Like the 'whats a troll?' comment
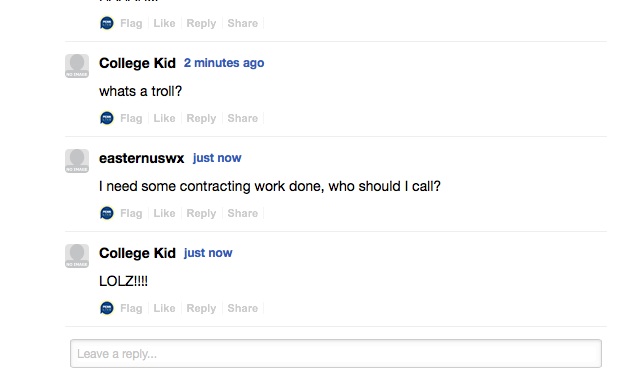 [x=164, y=118]
